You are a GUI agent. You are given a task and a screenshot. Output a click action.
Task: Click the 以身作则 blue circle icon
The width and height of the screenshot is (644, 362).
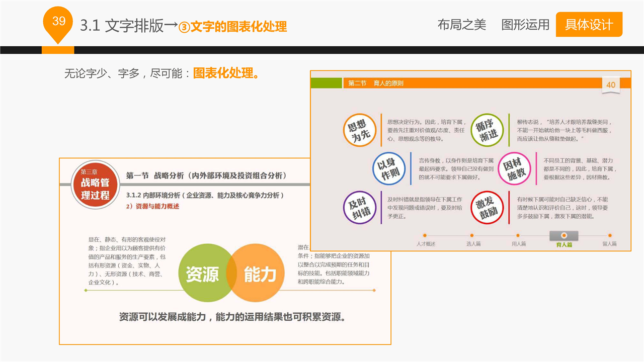pyautogui.click(x=389, y=169)
